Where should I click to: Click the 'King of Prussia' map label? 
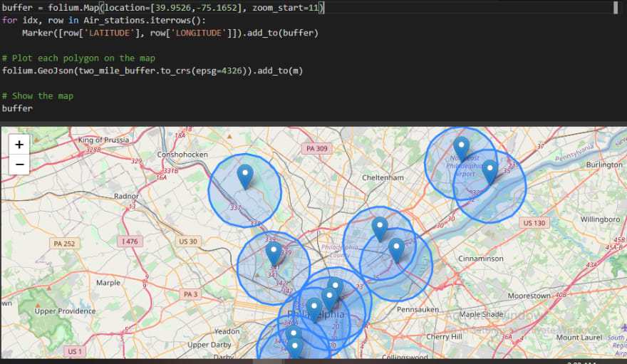(x=103, y=140)
